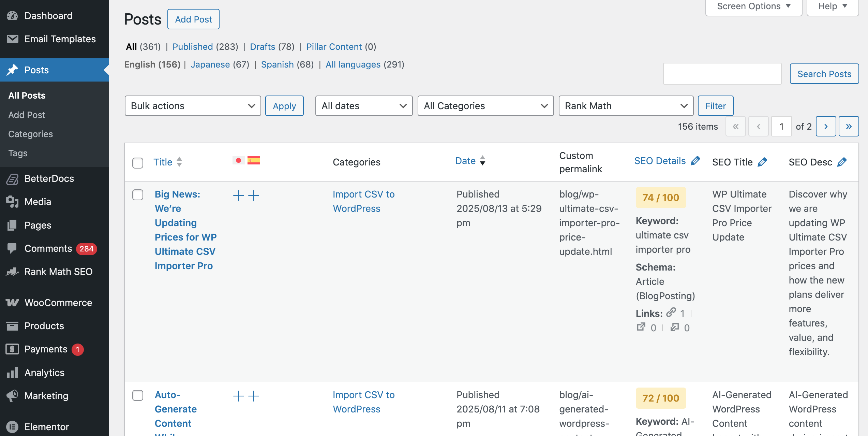Open the All dates dropdown

(364, 106)
